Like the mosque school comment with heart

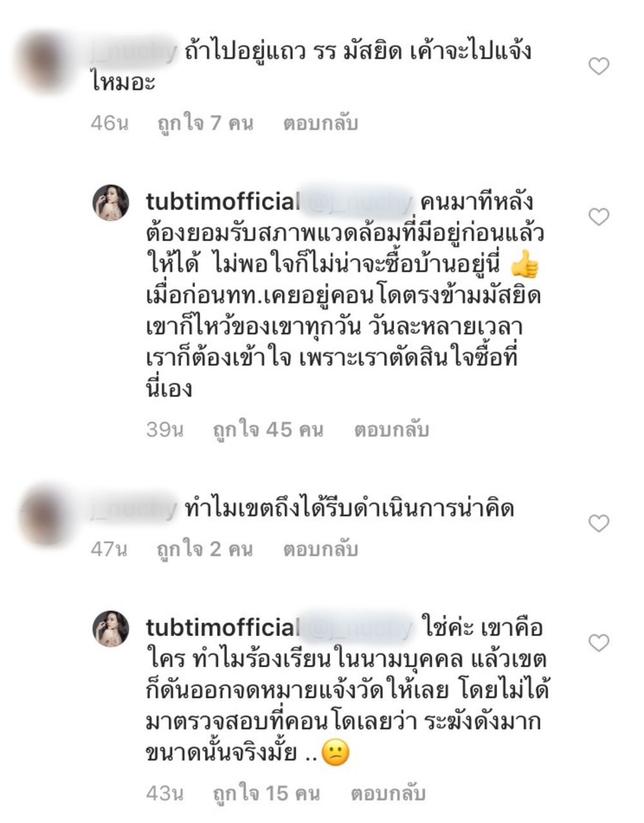coord(599,66)
